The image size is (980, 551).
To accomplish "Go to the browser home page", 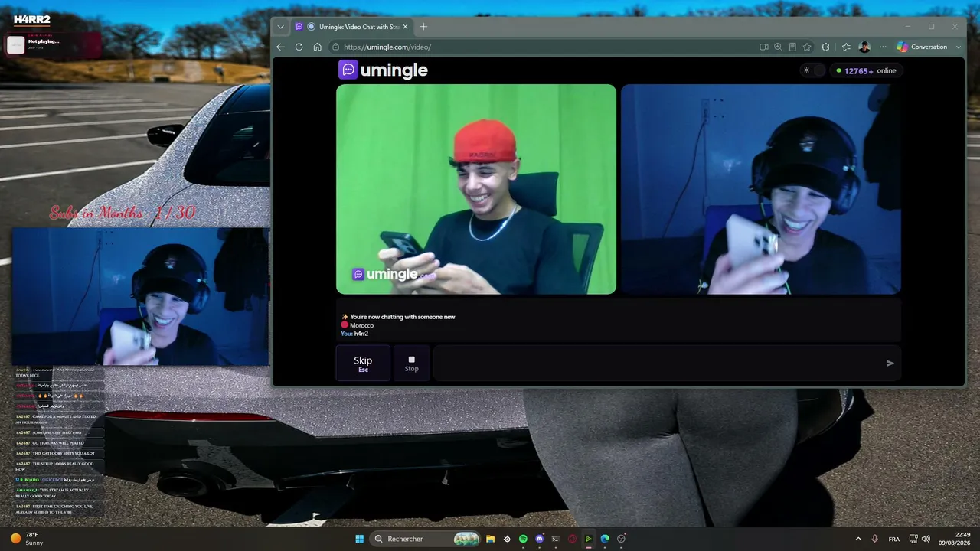I will tap(317, 47).
